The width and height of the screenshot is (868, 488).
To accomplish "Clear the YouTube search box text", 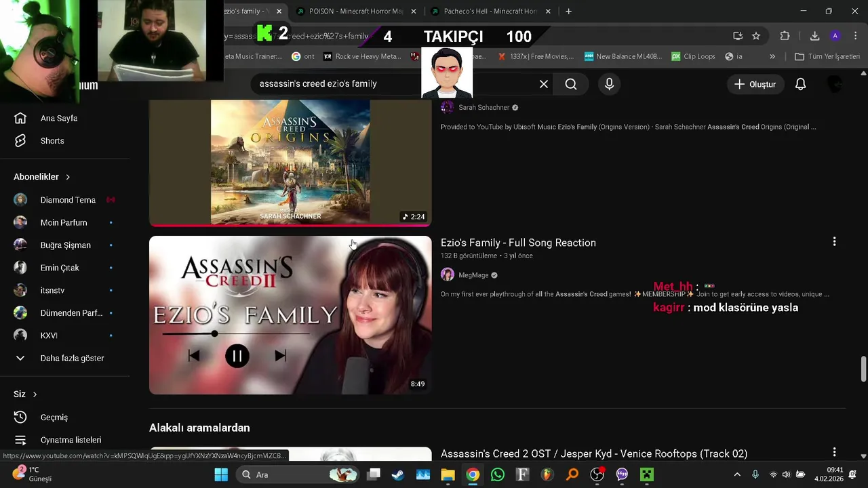I will (x=544, y=84).
